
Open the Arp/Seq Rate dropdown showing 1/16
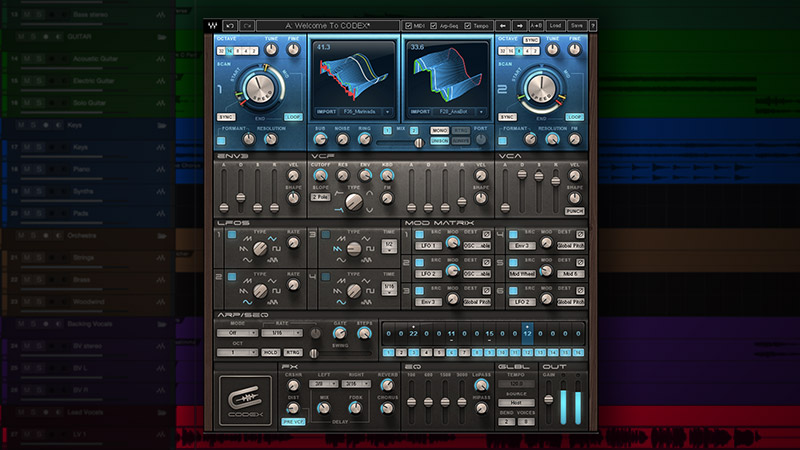[x=282, y=333]
